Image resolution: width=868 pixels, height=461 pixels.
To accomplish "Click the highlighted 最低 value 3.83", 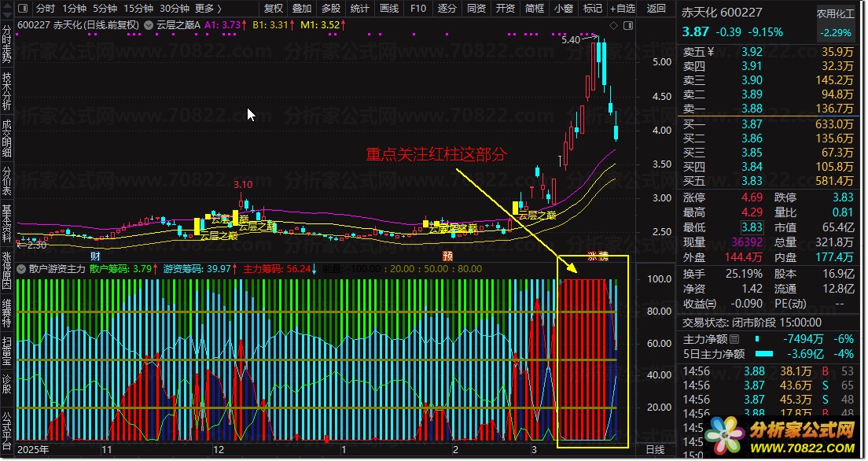I will point(752,227).
